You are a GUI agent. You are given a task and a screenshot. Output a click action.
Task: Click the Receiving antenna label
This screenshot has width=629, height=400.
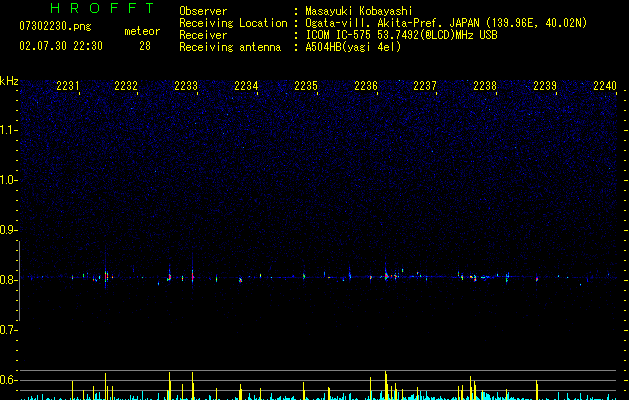pyautogui.click(x=230, y=47)
